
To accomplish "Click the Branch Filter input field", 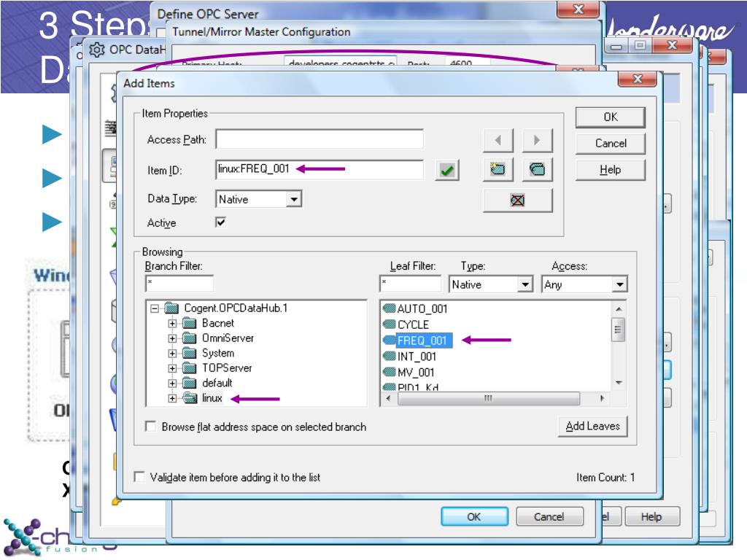I will coord(179,284).
